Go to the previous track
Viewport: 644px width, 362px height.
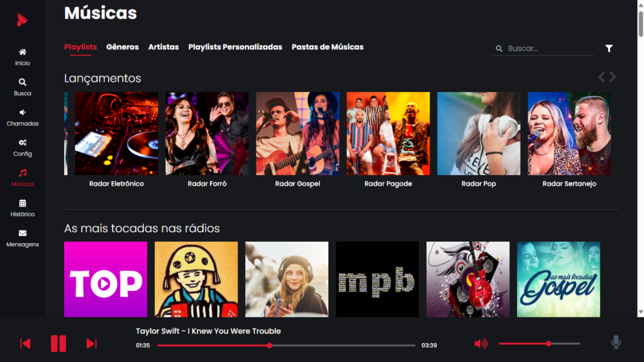tap(25, 343)
